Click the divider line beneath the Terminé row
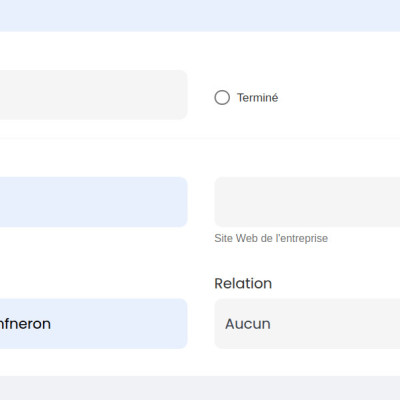400x400 pixels. tap(200, 138)
